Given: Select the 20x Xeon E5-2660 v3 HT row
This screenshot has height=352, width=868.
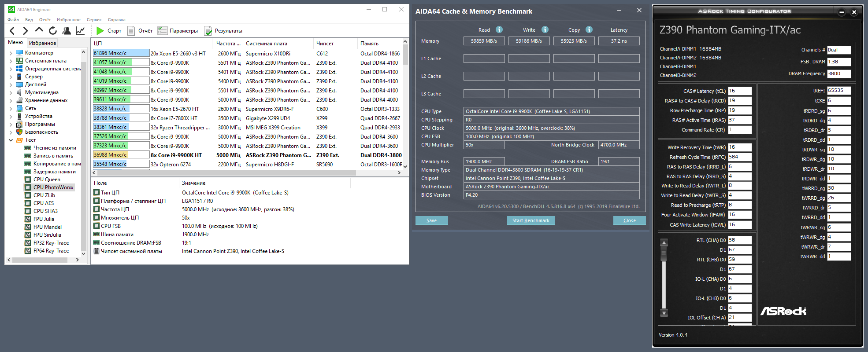Looking at the screenshot, I should (x=247, y=53).
